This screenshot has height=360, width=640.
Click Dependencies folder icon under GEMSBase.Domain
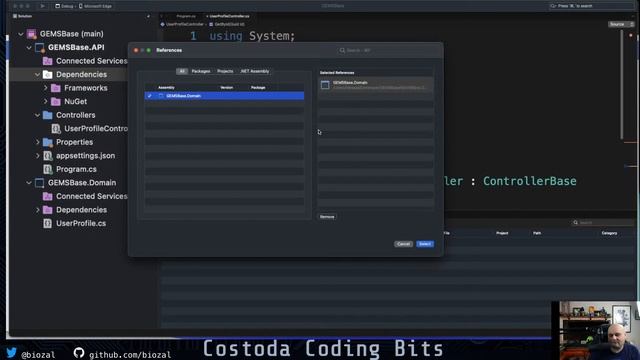[x=47, y=210]
